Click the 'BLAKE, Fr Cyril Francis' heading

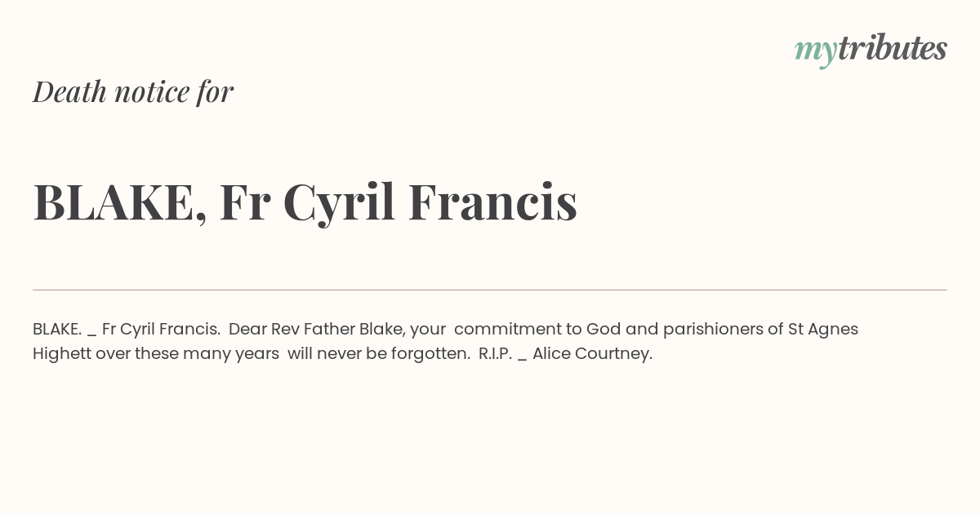pyautogui.click(x=305, y=202)
